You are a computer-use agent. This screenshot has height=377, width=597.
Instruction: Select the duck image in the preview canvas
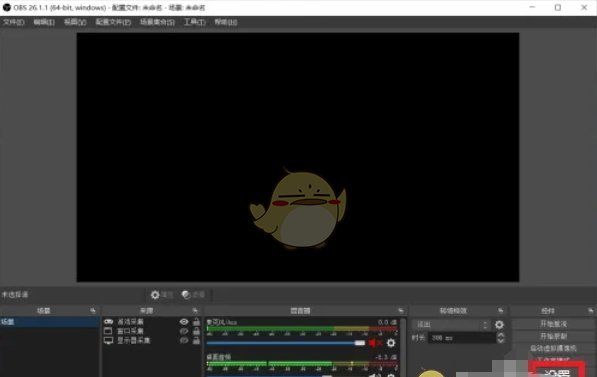[x=298, y=209]
